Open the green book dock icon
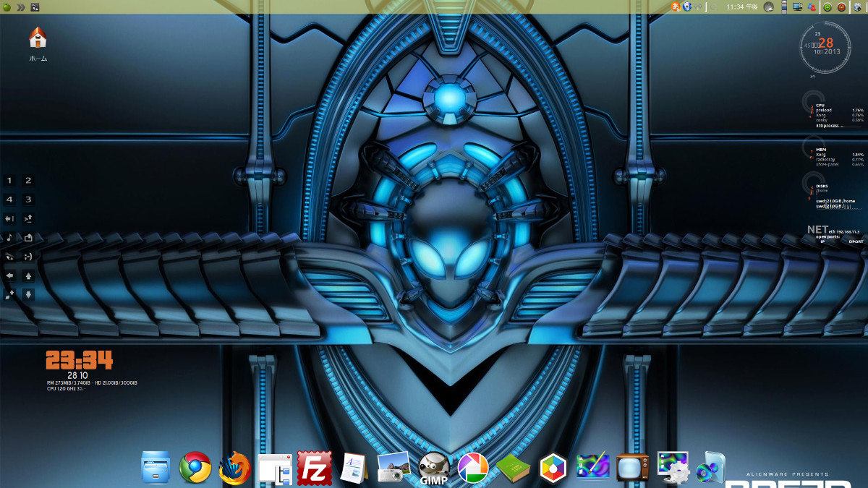The width and height of the screenshot is (868, 488). 513,468
